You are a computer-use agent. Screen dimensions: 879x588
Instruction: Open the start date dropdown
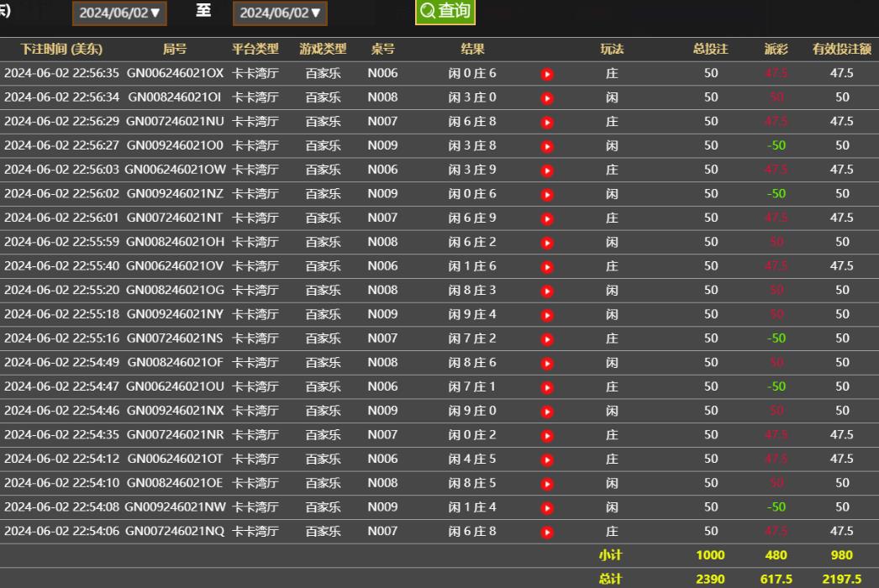pos(120,13)
